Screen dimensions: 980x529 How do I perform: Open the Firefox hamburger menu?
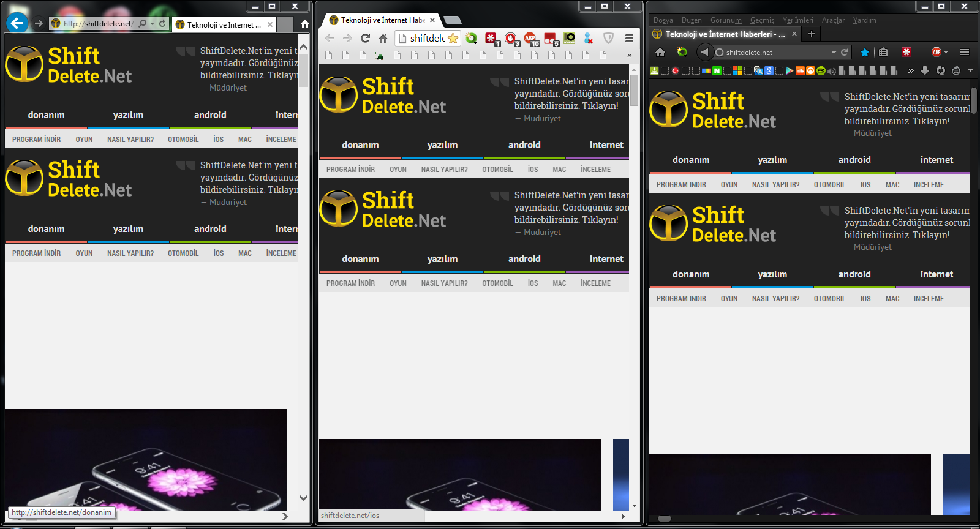tap(965, 52)
